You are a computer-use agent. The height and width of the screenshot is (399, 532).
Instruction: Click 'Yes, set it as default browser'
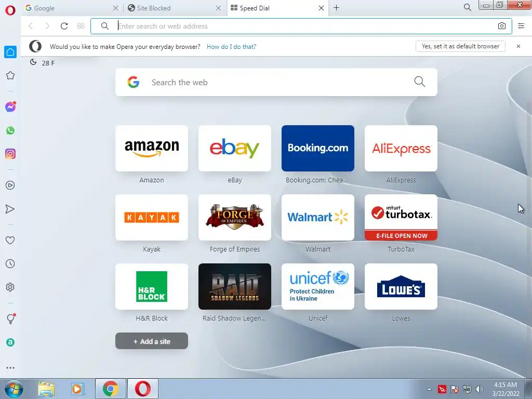coord(460,46)
